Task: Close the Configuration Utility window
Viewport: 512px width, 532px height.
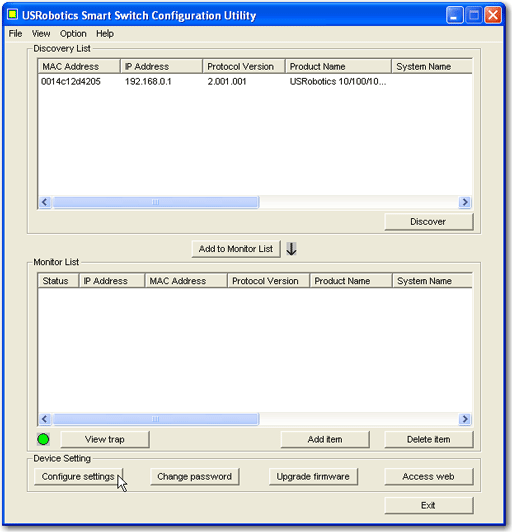Action: [493, 15]
